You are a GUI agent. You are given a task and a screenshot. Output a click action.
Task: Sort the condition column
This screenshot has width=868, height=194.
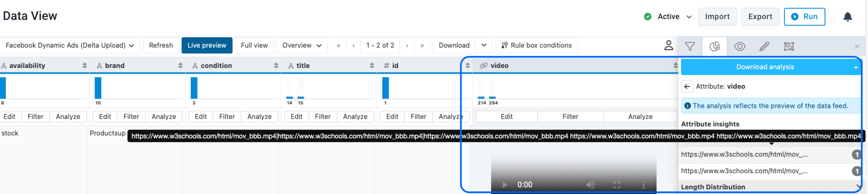tap(276, 65)
